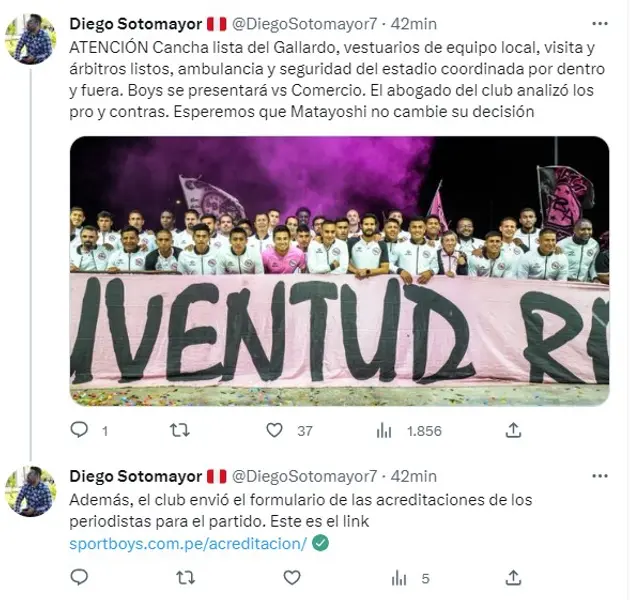Open more options menu of first tweet
640x600 pixels.
pos(600,24)
